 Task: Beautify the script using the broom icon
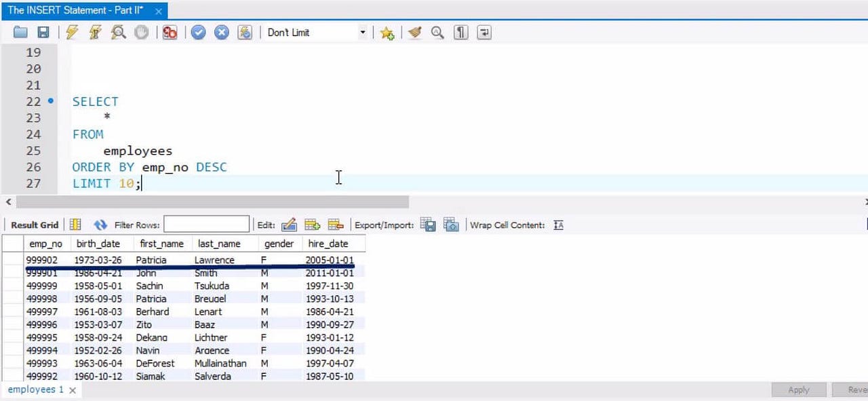click(x=415, y=32)
